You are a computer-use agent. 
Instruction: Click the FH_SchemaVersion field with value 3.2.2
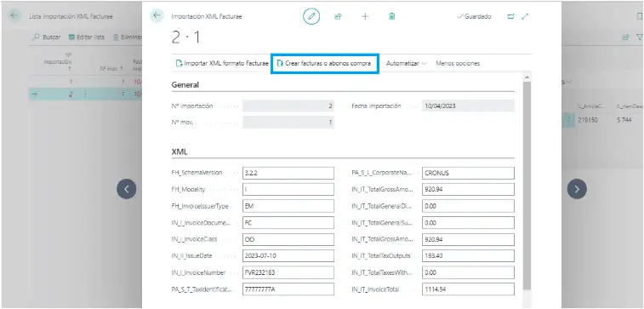coord(288,173)
